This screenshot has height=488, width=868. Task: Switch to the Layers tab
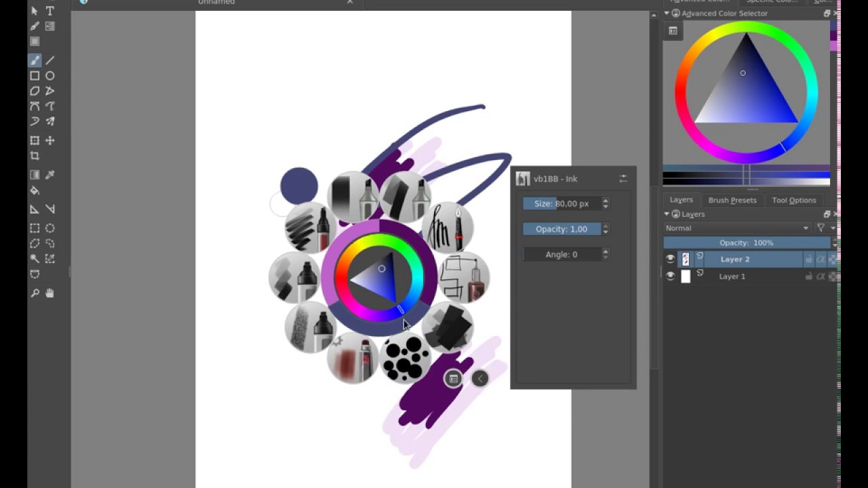click(x=681, y=200)
